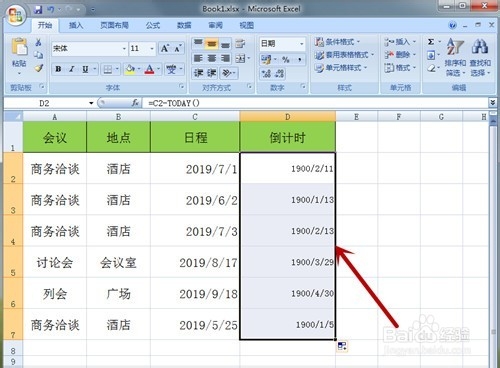Screen dimensions: 500x368
Task: Switch to 视图 ribbon tab
Action: coord(247,25)
